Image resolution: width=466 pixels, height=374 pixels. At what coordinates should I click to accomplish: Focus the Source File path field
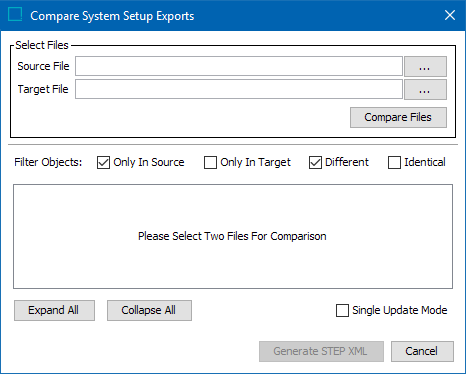239,66
